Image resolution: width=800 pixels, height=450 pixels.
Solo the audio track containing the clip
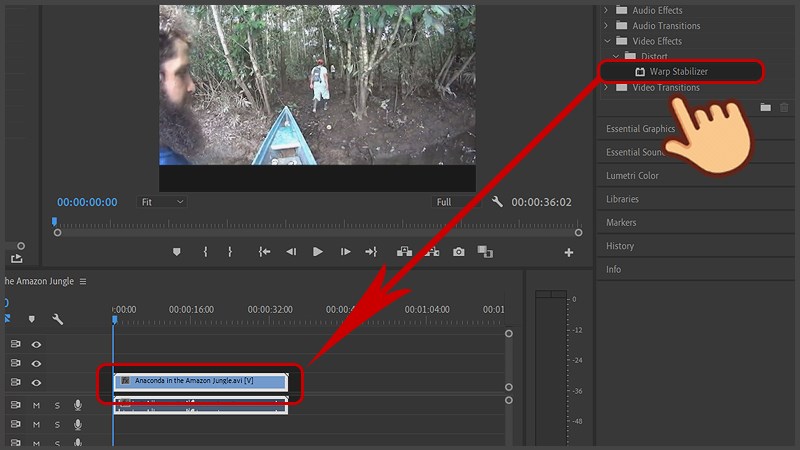coord(57,405)
